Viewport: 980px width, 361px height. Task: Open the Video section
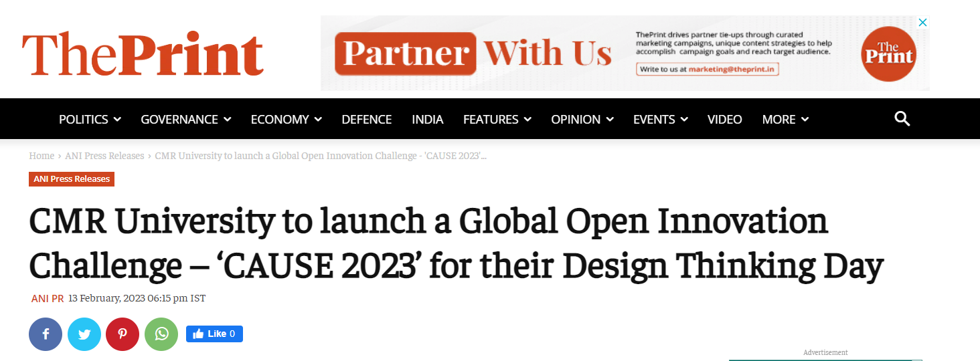(x=724, y=120)
